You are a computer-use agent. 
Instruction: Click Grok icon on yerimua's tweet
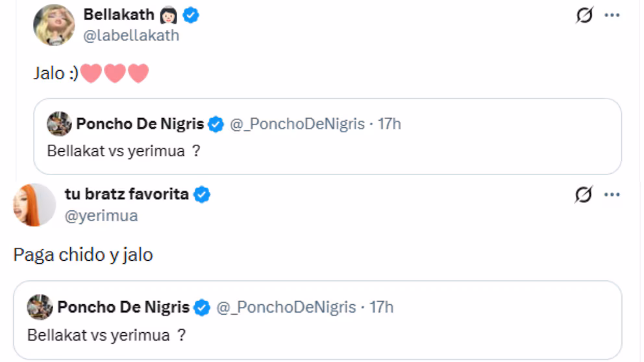click(x=584, y=195)
